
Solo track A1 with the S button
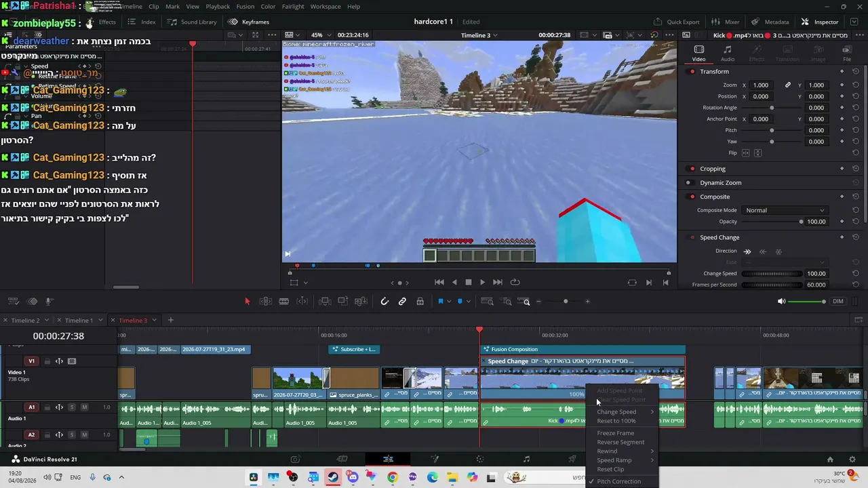(x=72, y=407)
